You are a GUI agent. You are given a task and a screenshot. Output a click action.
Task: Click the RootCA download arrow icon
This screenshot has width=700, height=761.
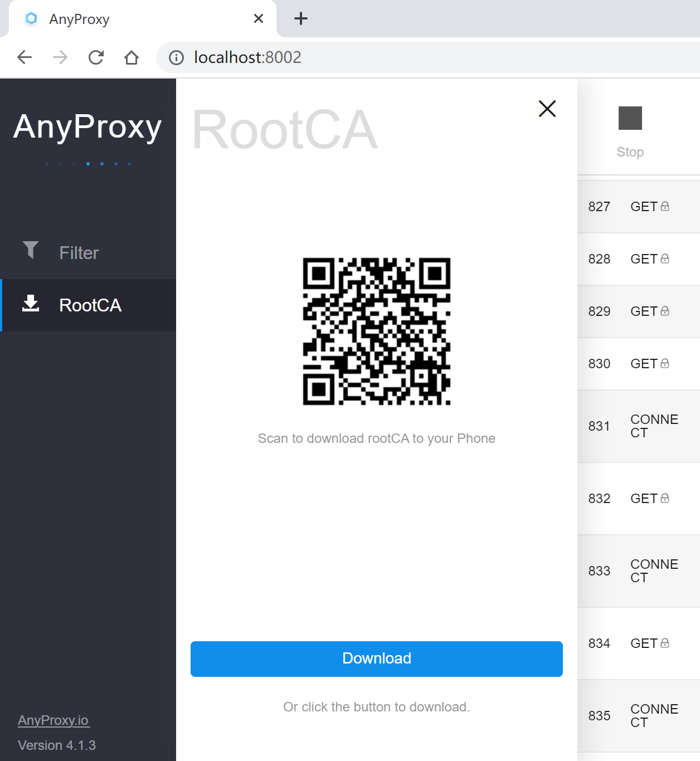coord(31,303)
